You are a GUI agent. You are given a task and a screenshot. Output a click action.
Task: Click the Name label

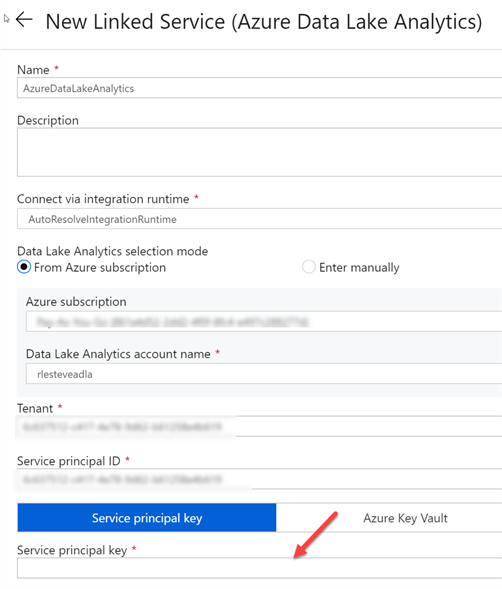point(33,70)
